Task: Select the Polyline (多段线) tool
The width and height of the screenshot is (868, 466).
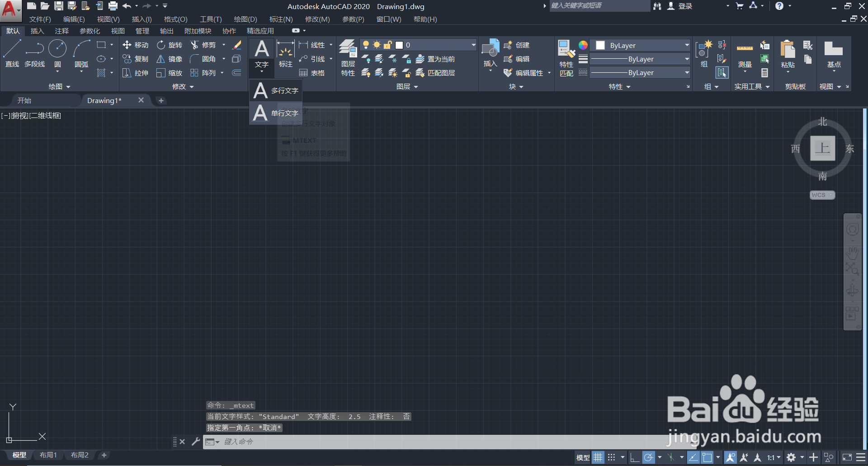Action: click(35, 54)
